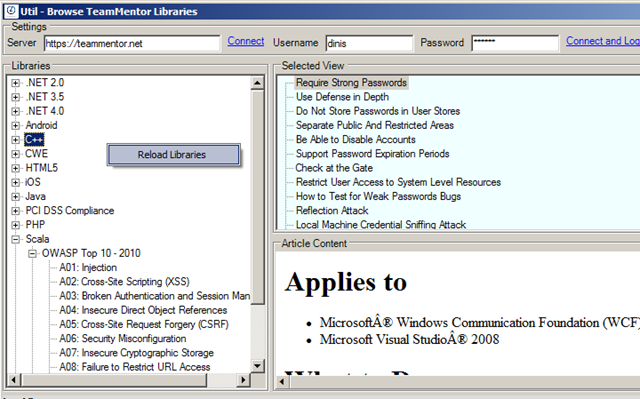640x399 pixels.
Task: Select OWASP Top 10 - 2010 folder
Action: (91, 254)
